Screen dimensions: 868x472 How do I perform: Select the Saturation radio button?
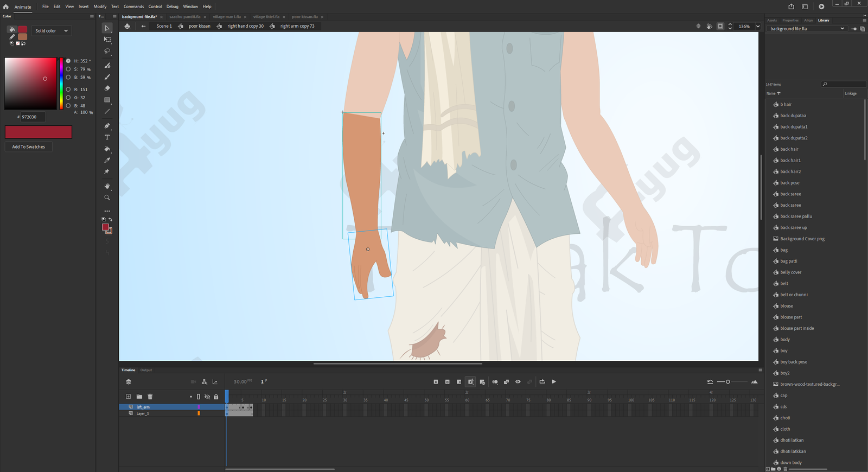point(68,69)
